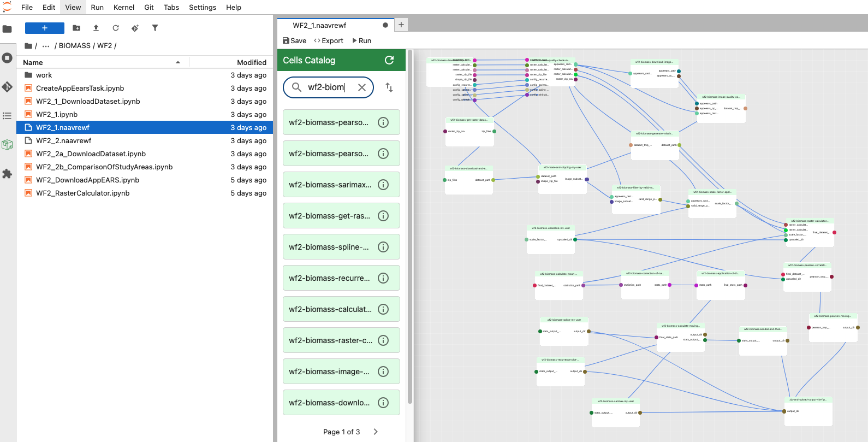The width and height of the screenshot is (868, 442).
Task: Refresh the Cells Catalog
Action: (389, 60)
